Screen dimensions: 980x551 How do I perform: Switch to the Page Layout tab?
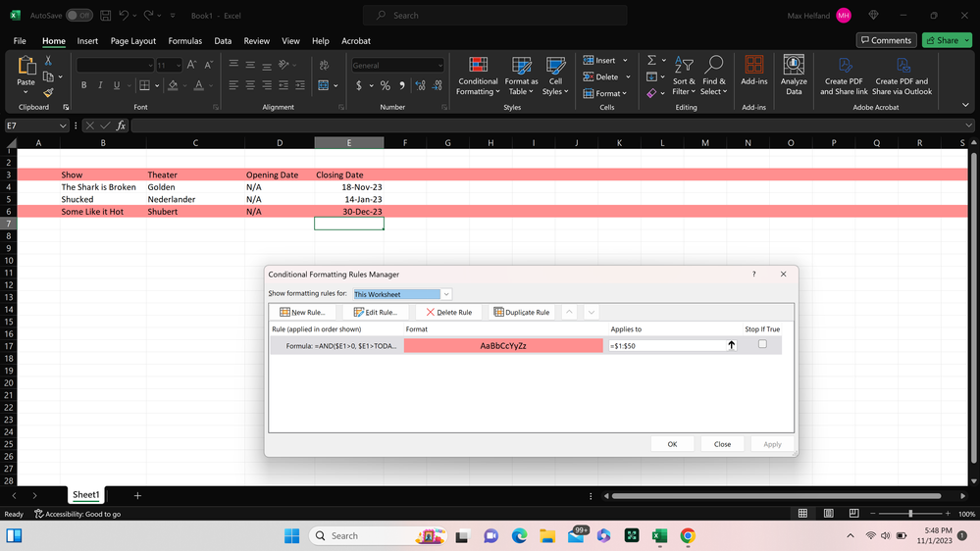point(133,40)
